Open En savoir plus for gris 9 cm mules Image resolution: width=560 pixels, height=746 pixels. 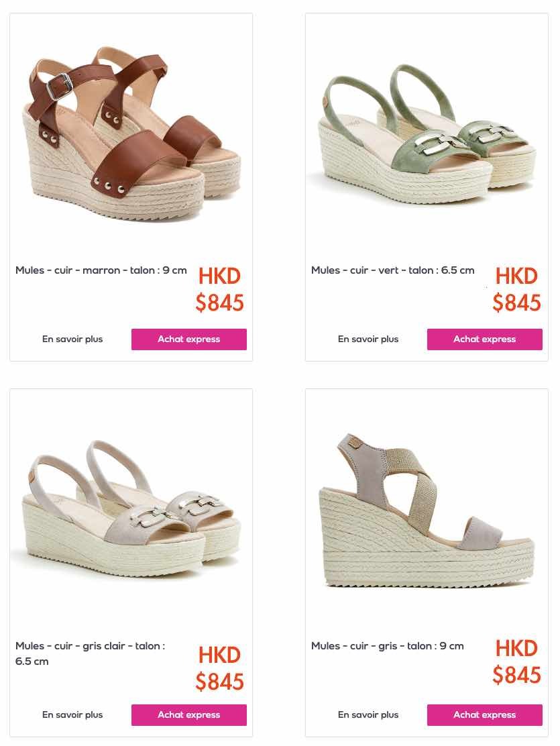point(368,714)
